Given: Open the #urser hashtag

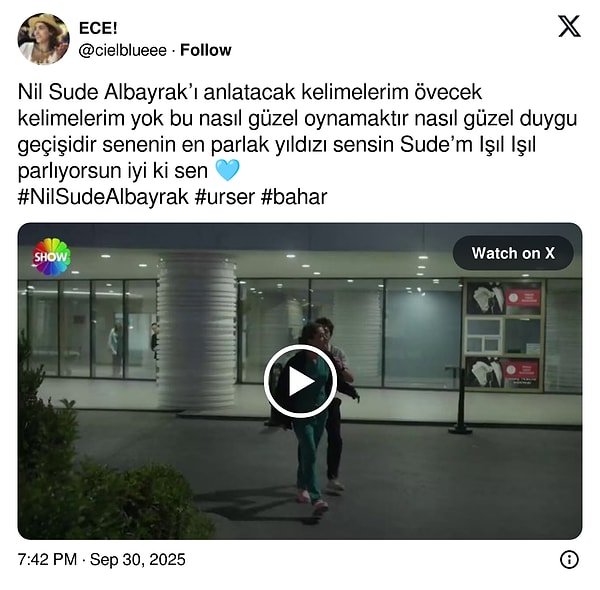Looking at the screenshot, I should [x=225, y=197].
